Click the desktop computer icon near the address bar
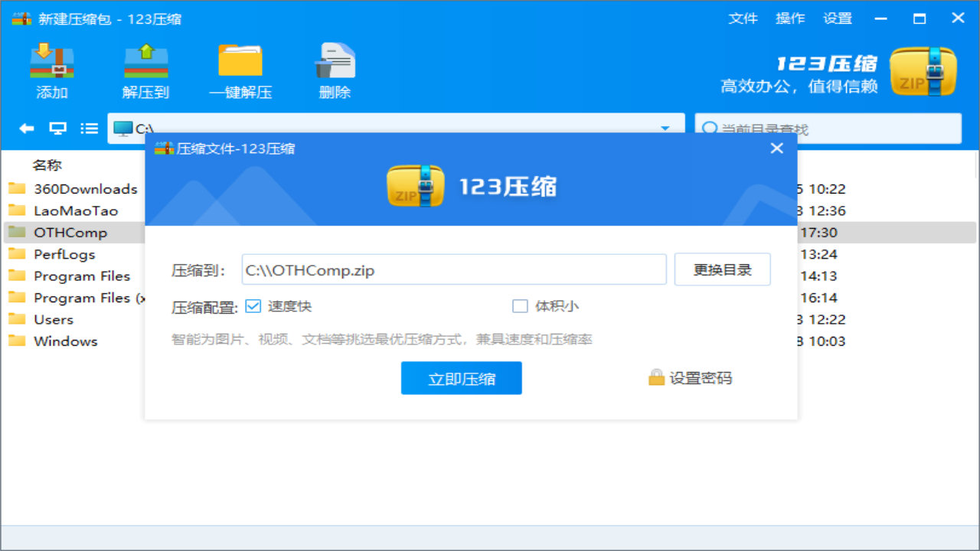 pyautogui.click(x=57, y=128)
